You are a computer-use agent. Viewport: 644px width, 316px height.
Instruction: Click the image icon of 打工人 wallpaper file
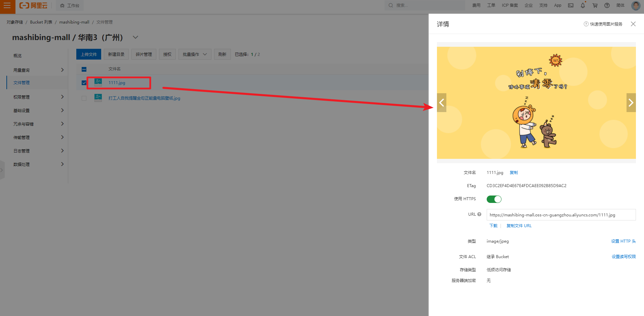pyautogui.click(x=98, y=98)
